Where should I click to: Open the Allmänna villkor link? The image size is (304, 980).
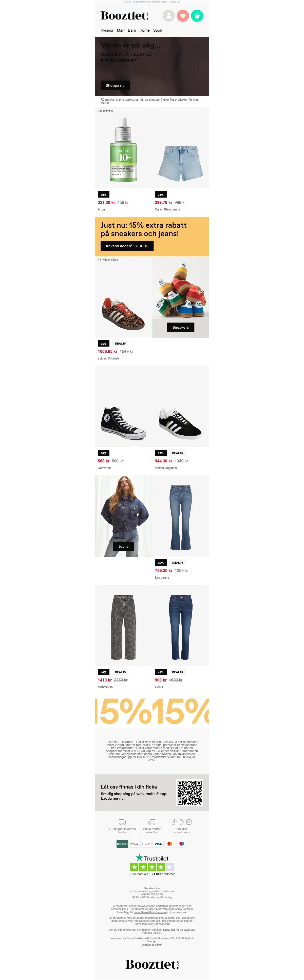tap(152, 945)
